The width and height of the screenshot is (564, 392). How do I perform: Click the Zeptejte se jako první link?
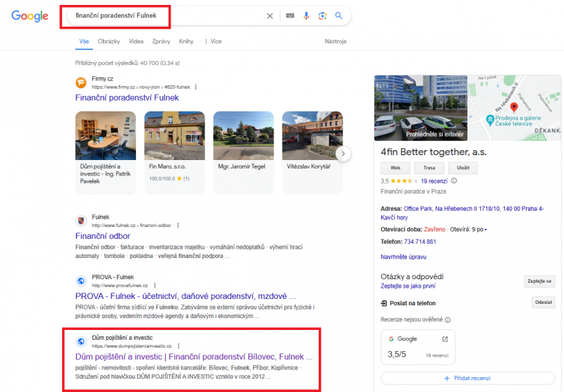408,286
